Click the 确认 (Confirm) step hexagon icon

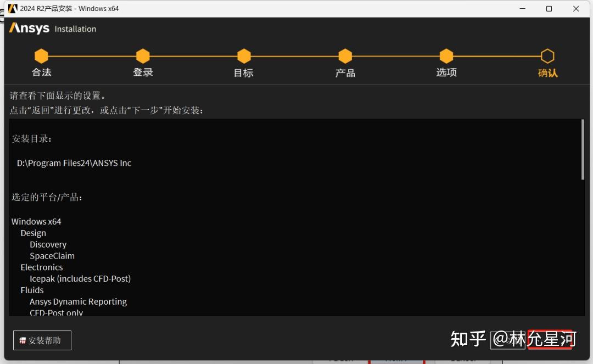pyautogui.click(x=547, y=55)
